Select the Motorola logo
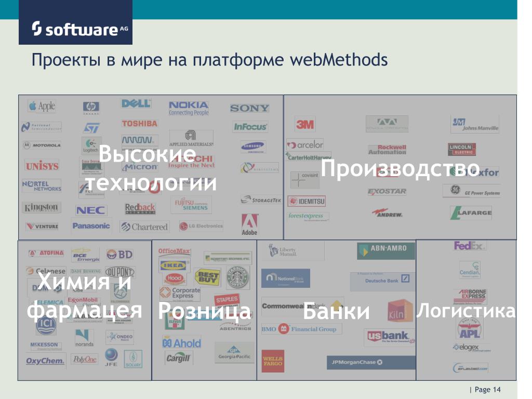This screenshot has height=399, width=532. [42, 145]
